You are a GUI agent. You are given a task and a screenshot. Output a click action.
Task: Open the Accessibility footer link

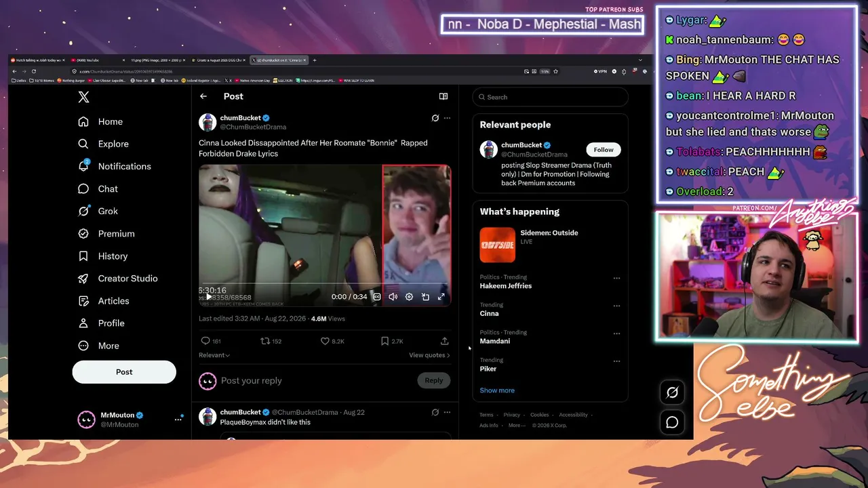[x=574, y=415]
